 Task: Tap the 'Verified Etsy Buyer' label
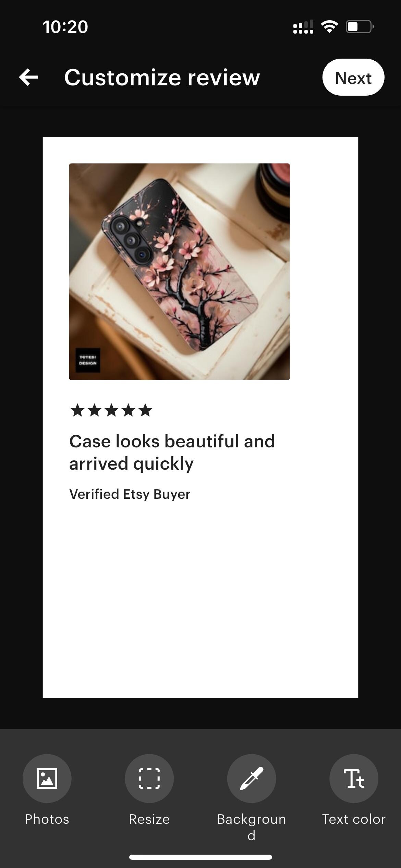[x=130, y=494]
